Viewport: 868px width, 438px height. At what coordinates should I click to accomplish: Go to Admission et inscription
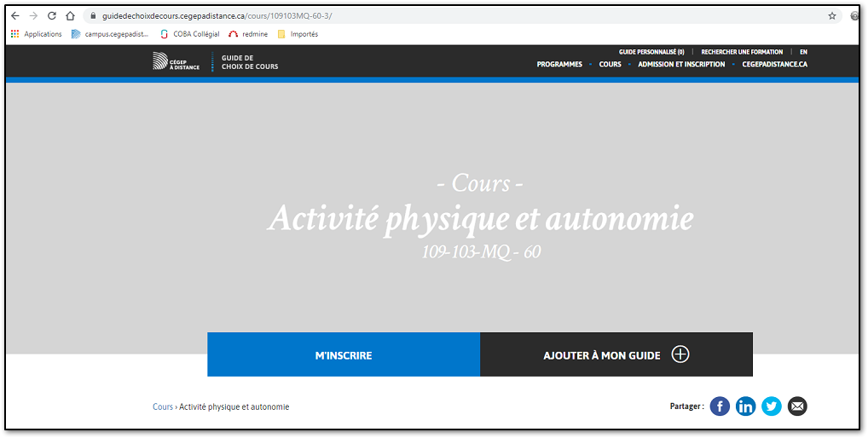point(681,65)
